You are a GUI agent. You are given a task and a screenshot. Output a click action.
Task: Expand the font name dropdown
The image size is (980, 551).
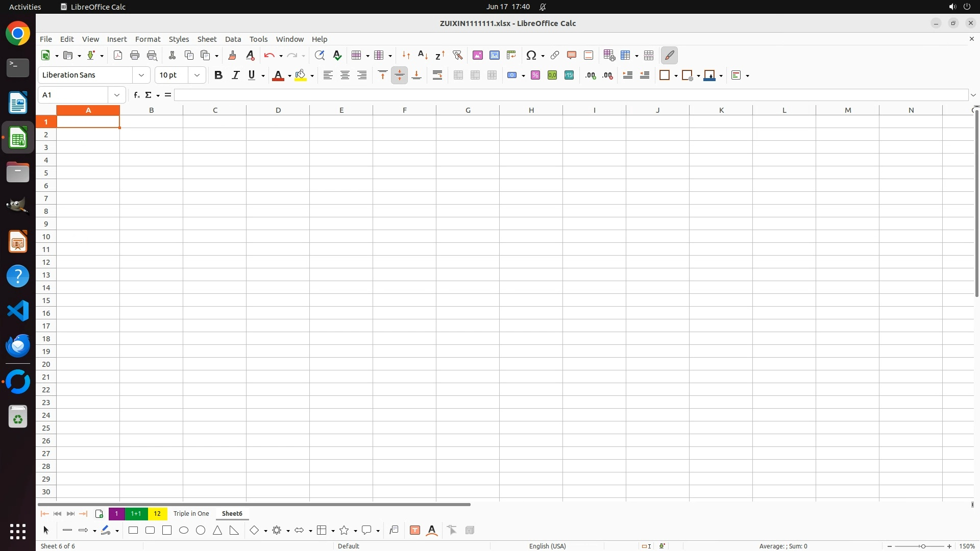coord(141,75)
